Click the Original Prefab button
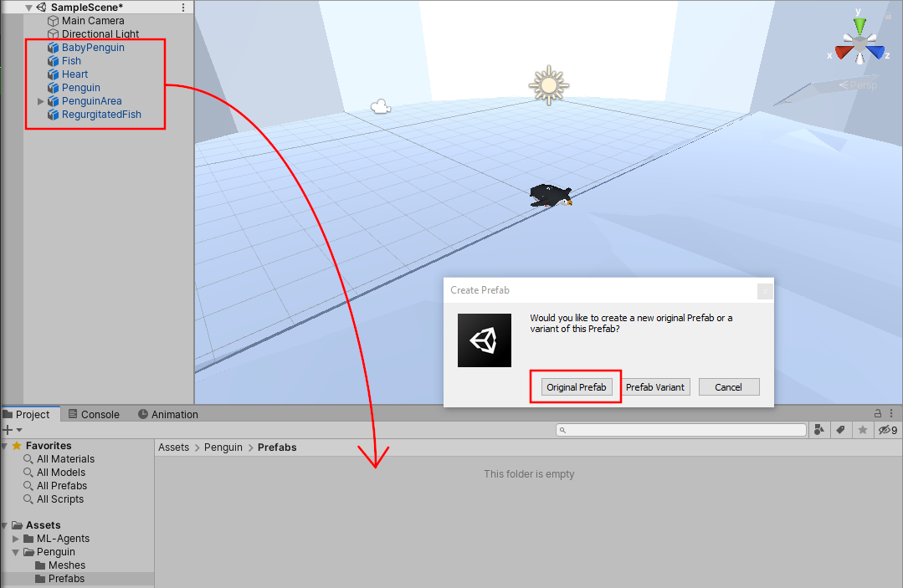 pyautogui.click(x=575, y=386)
